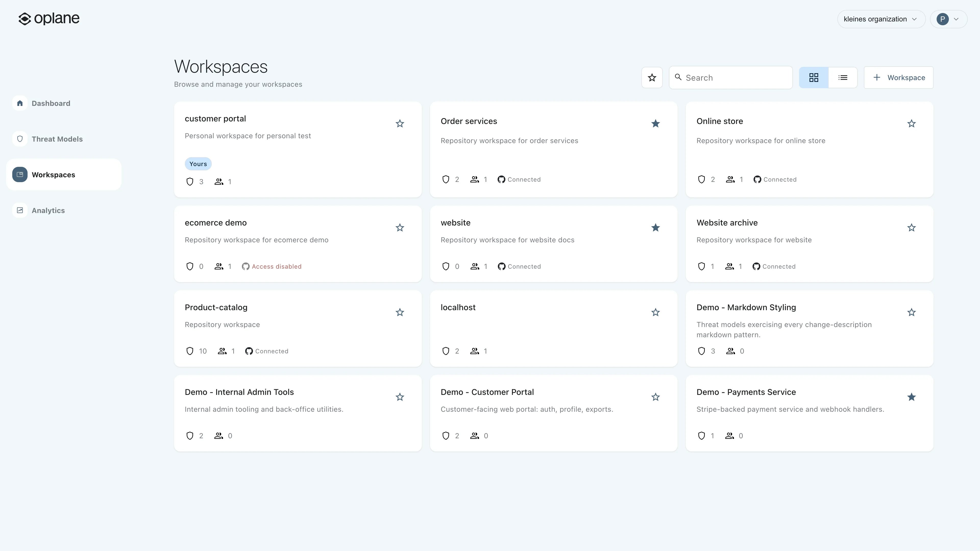Click the members icon on Demo - Markdown Styling card

(730, 351)
